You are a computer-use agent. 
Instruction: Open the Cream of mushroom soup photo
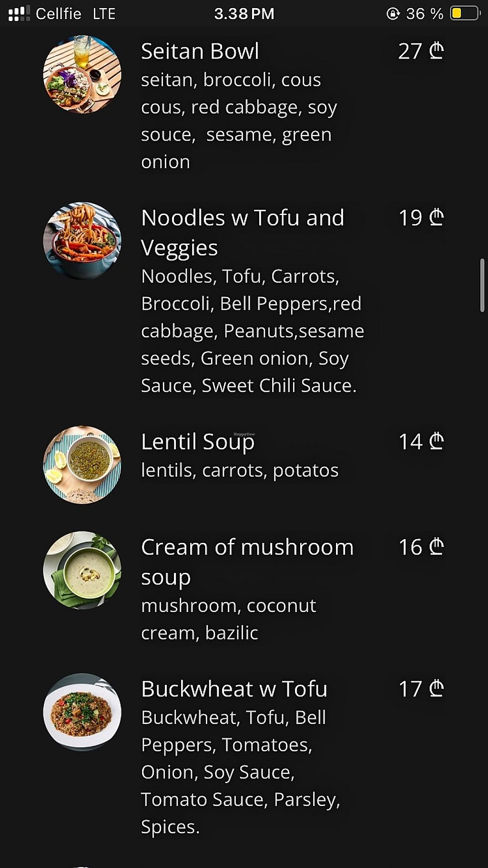(82, 570)
